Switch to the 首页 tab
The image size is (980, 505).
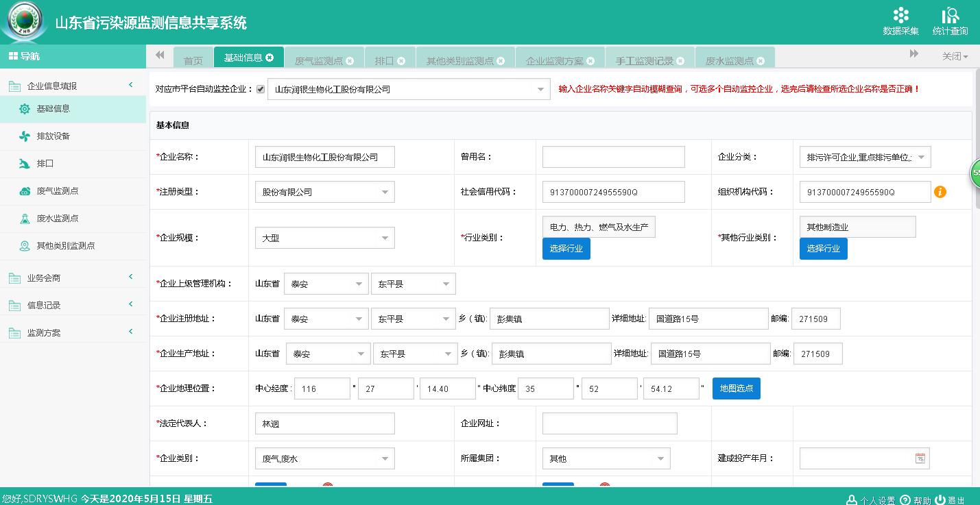pos(193,61)
